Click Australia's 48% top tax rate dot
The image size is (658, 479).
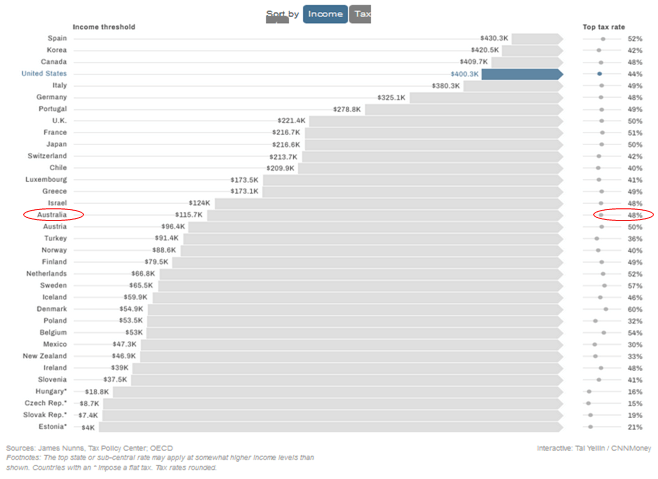(600, 214)
